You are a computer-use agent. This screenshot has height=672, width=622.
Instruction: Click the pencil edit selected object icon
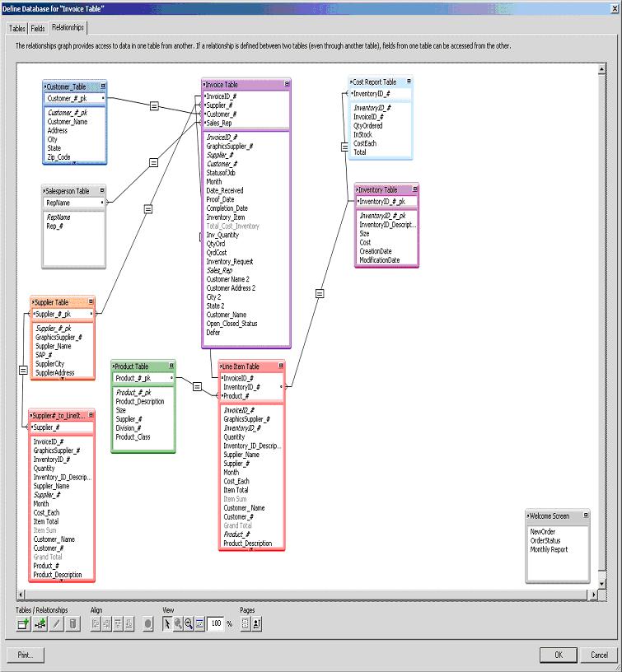tap(56, 624)
